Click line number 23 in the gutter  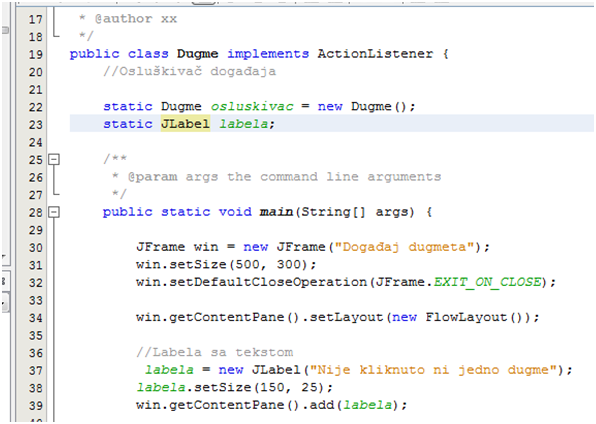[35, 124]
